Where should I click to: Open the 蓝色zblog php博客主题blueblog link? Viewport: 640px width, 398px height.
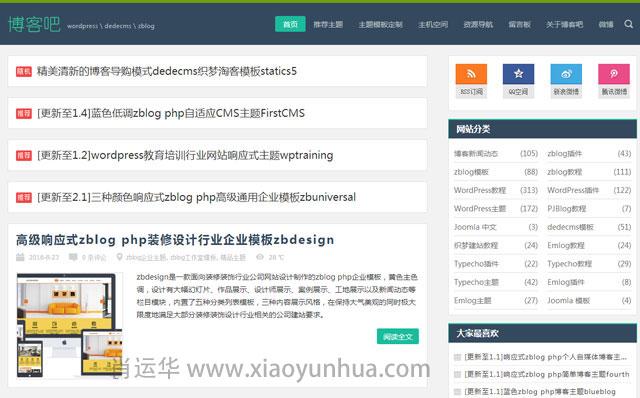[540, 392]
